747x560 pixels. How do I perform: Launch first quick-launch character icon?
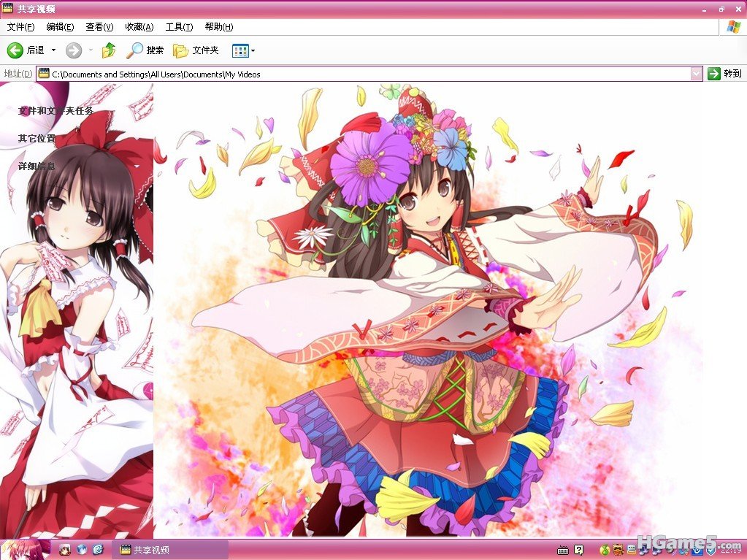[65, 550]
